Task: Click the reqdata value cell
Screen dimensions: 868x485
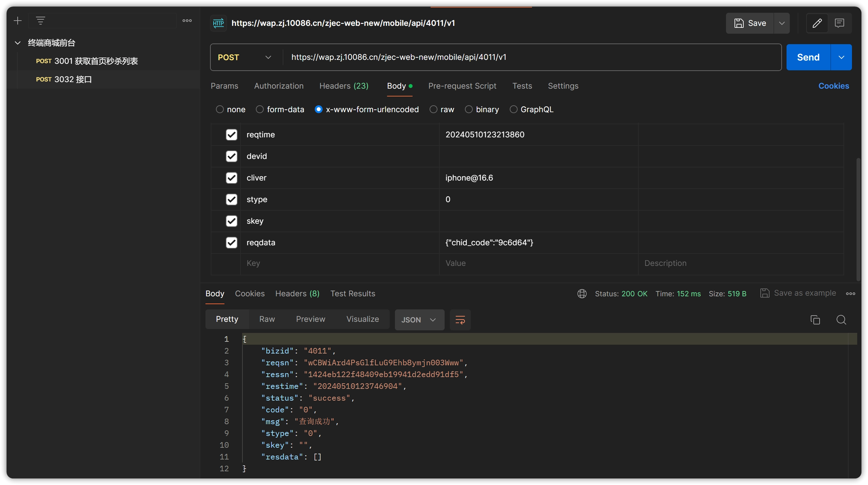Action: (539, 243)
